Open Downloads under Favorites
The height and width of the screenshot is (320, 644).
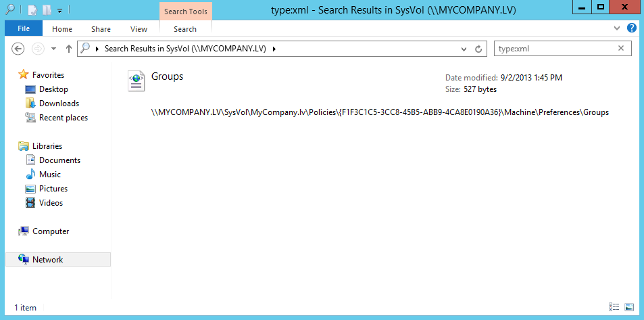point(59,104)
